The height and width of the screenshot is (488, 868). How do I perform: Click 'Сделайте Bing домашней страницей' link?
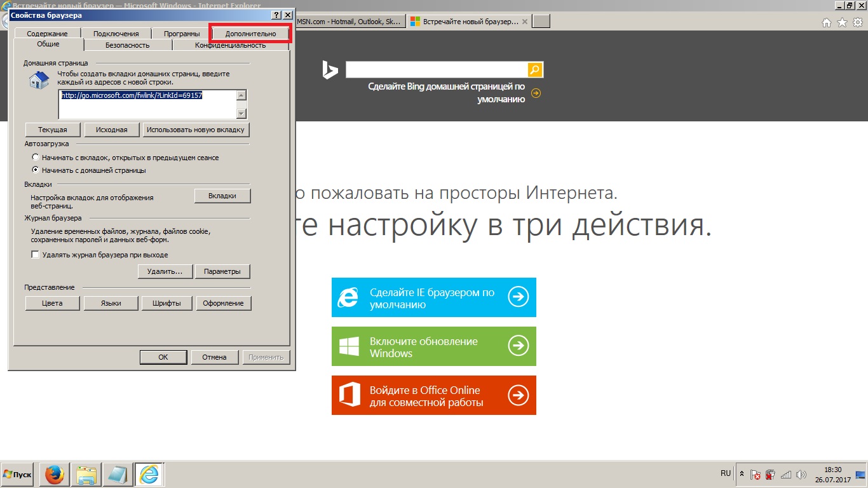(x=447, y=93)
